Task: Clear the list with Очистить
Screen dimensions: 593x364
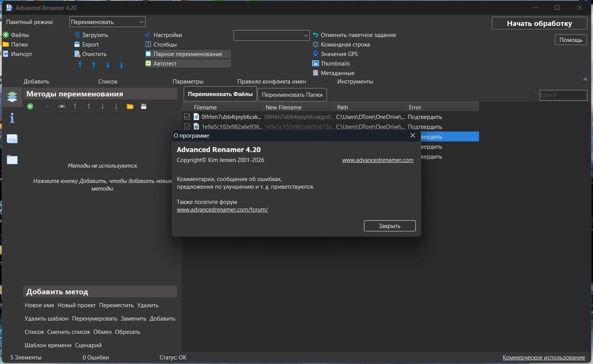Action: click(x=90, y=54)
